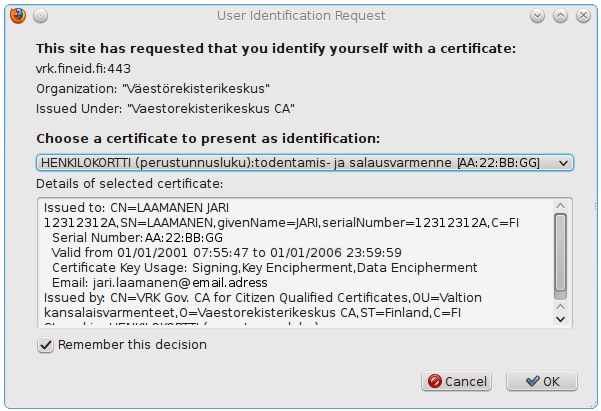
Task: Click the round window menu button beside Firefox icon
Action: pyautogui.click(x=40, y=16)
